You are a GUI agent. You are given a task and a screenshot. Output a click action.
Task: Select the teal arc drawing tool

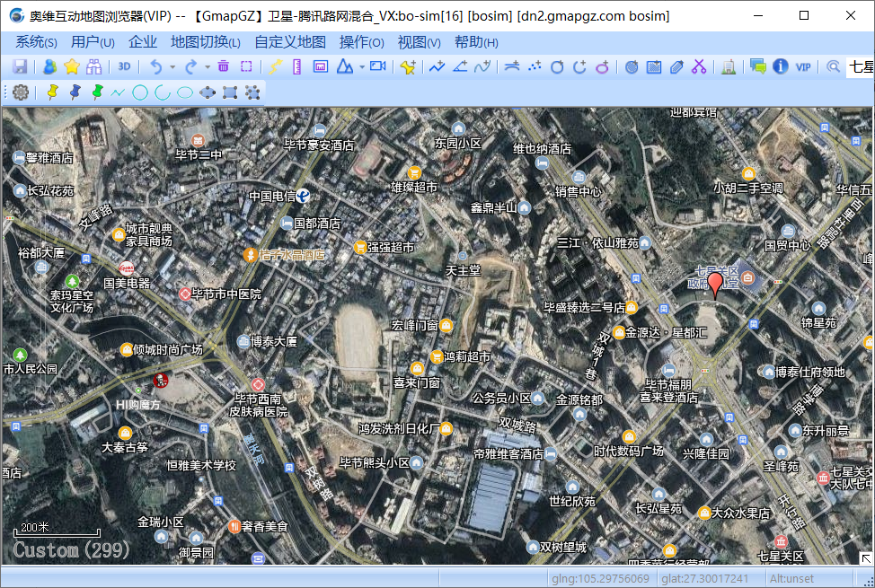[x=163, y=92]
